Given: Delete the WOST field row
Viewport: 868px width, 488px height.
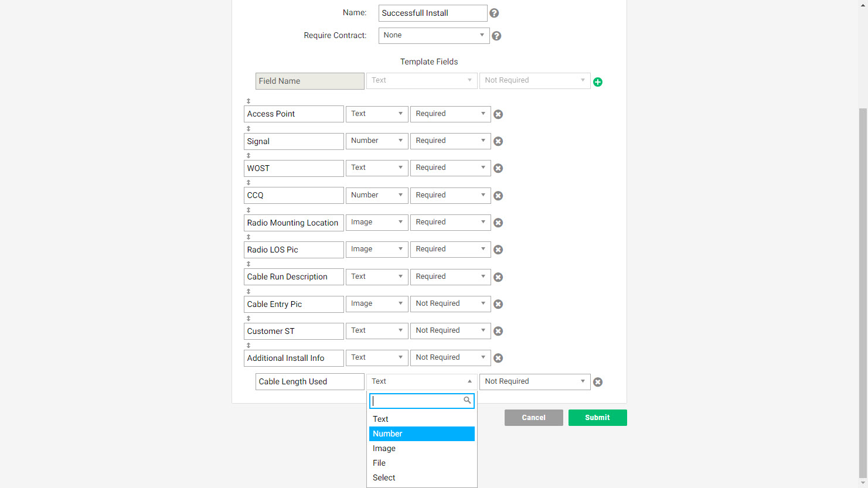Looking at the screenshot, I should (498, 168).
